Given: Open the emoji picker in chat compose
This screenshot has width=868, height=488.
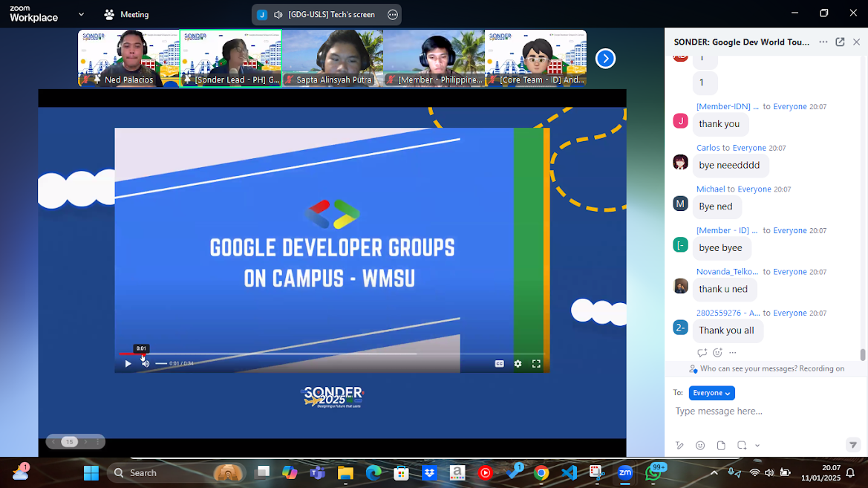Looking at the screenshot, I should click(700, 446).
